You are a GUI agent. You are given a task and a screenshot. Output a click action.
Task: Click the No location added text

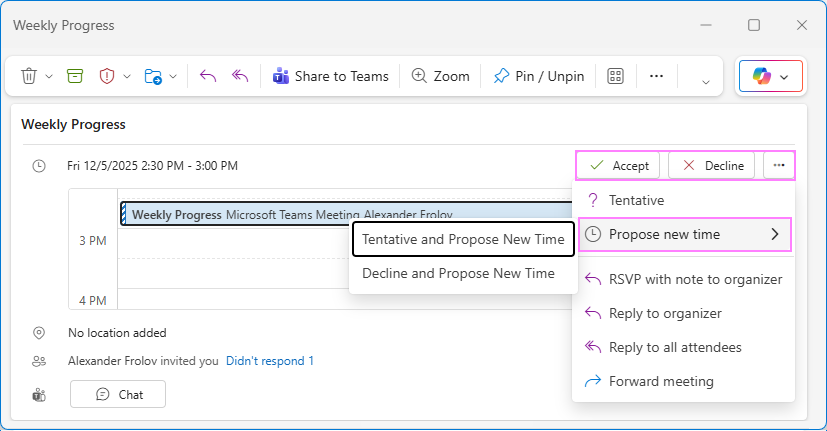117,333
